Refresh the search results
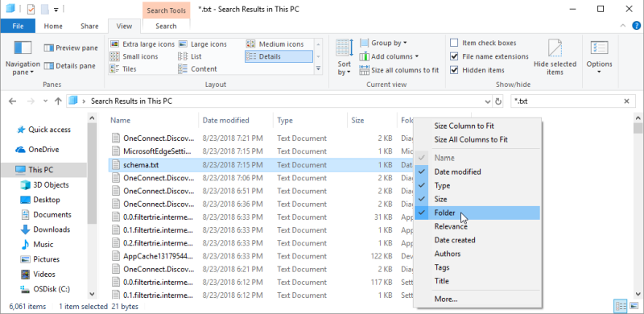644x314 pixels. click(x=498, y=101)
